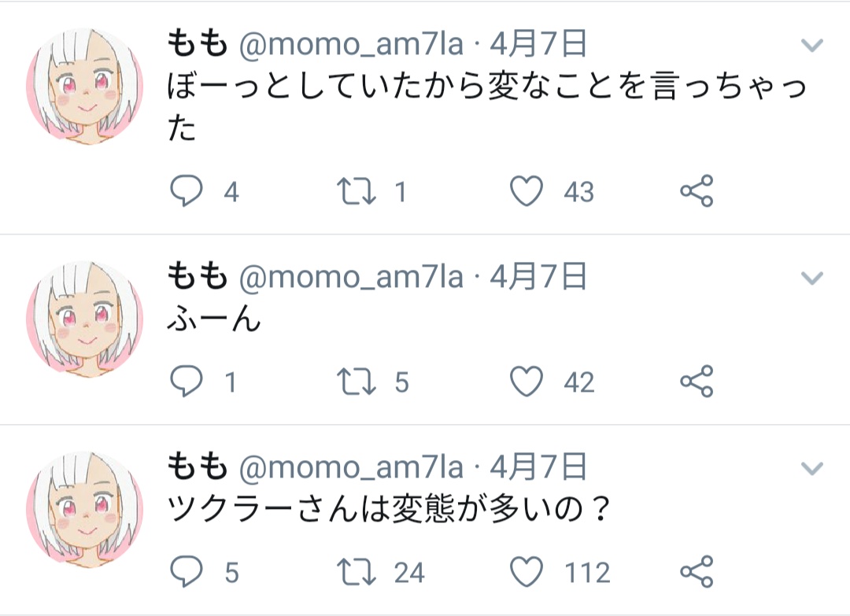Reply to the ふーん tweet
The image size is (850, 616).
tap(187, 382)
